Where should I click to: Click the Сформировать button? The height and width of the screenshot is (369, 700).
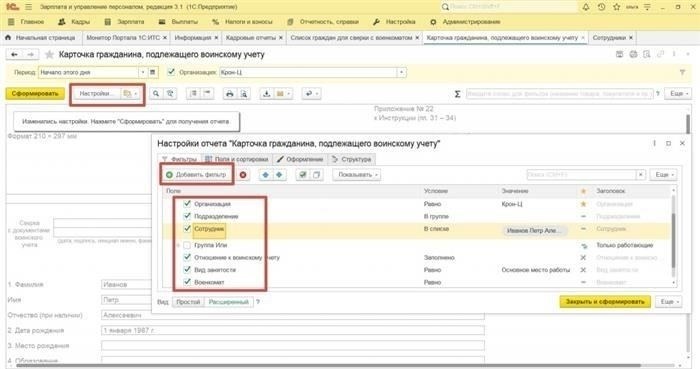(35, 94)
